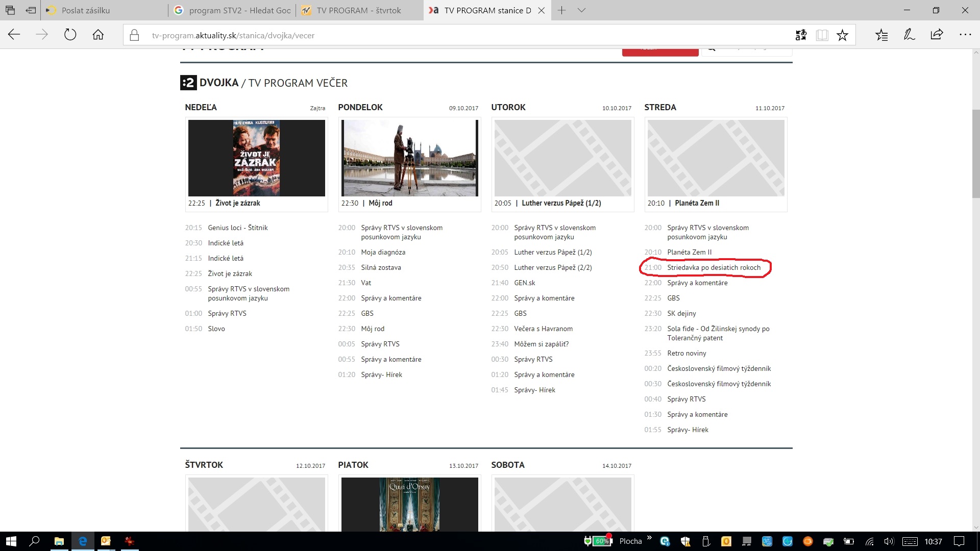Open GEN.sk listing on Tuesday
Screen dimensions: 980x551
click(x=524, y=283)
